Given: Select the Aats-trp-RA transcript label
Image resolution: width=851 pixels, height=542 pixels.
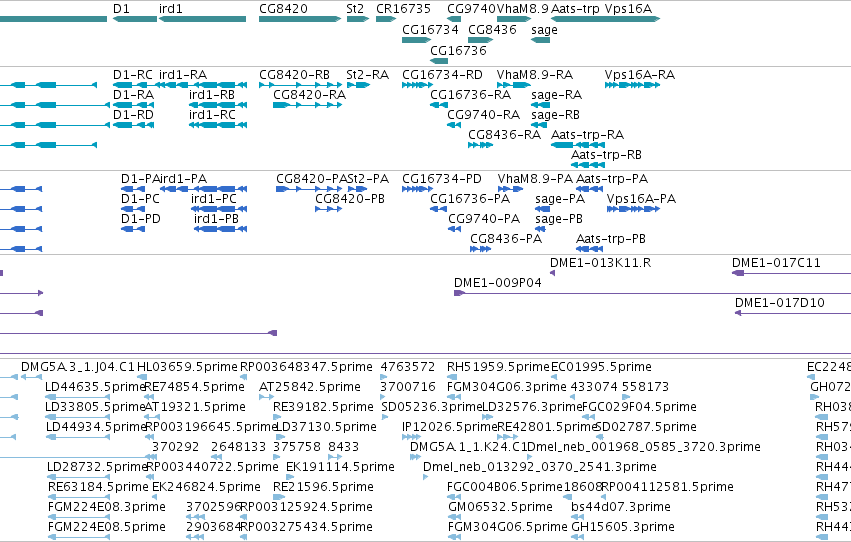Looking at the screenshot, I should 587,135.
